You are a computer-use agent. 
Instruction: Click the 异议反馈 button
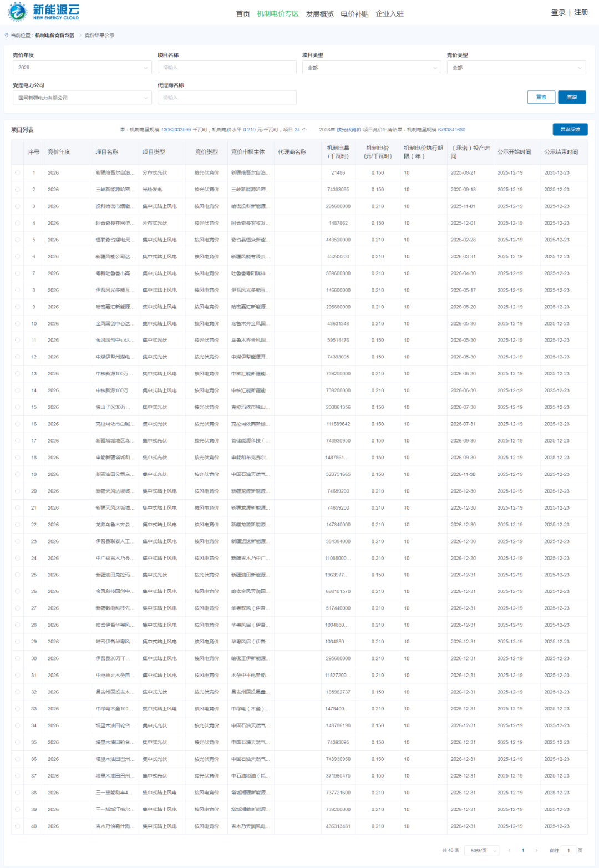[570, 129]
